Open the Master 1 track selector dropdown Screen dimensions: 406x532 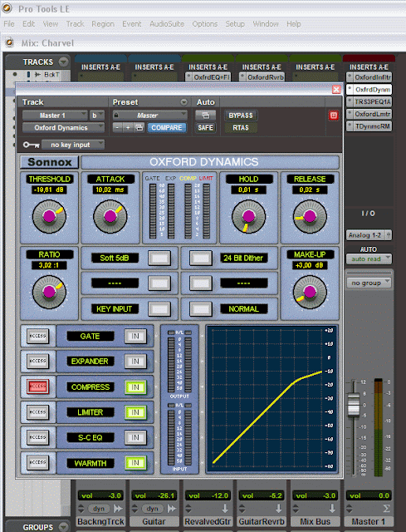(x=55, y=116)
